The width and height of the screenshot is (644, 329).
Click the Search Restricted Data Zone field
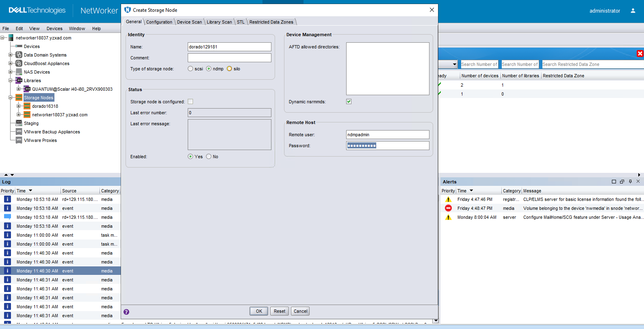pyautogui.click(x=592, y=64)
